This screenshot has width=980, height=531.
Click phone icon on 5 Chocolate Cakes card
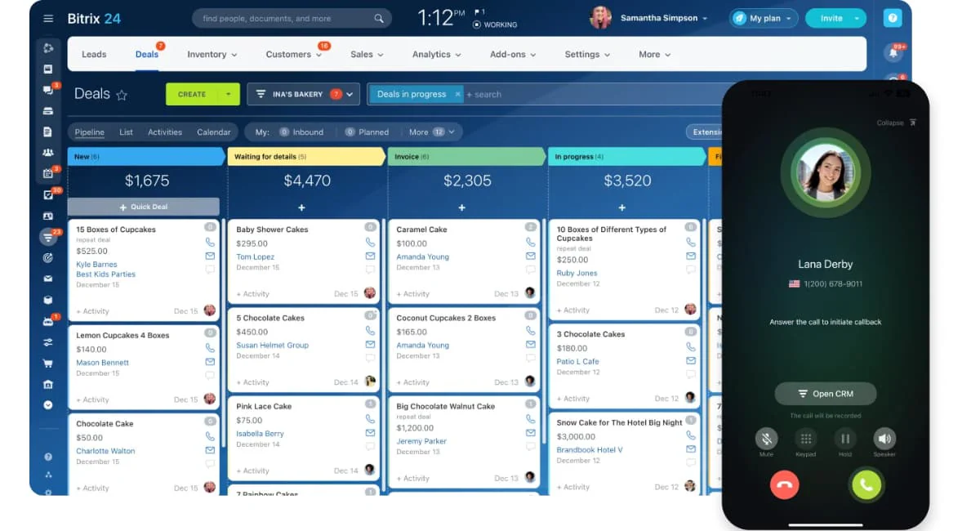coord(370,331)
